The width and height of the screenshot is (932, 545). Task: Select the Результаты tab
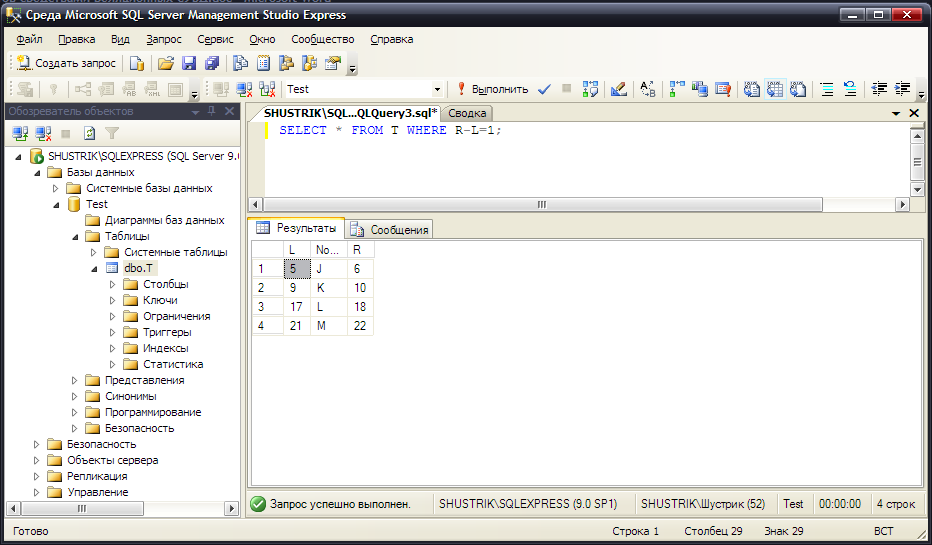(x=297, y=228)
